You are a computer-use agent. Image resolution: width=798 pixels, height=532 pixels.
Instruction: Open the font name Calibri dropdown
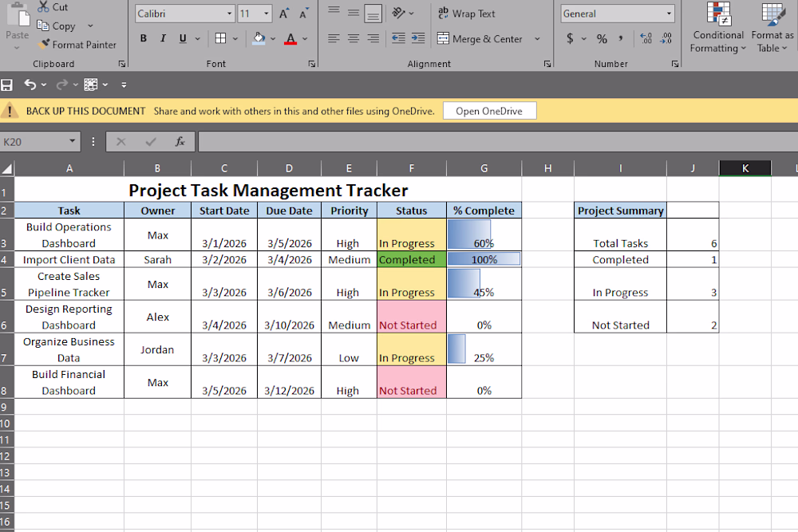tap(230, 14)
